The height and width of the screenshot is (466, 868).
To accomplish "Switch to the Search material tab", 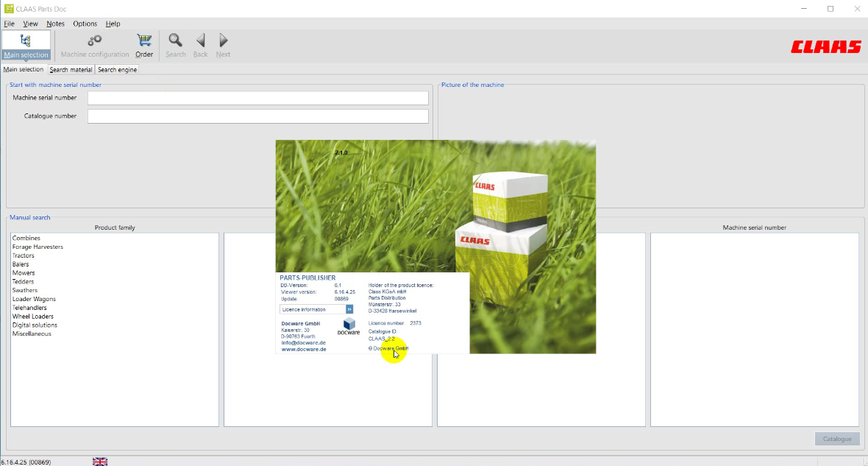I will tap(71, 70).
